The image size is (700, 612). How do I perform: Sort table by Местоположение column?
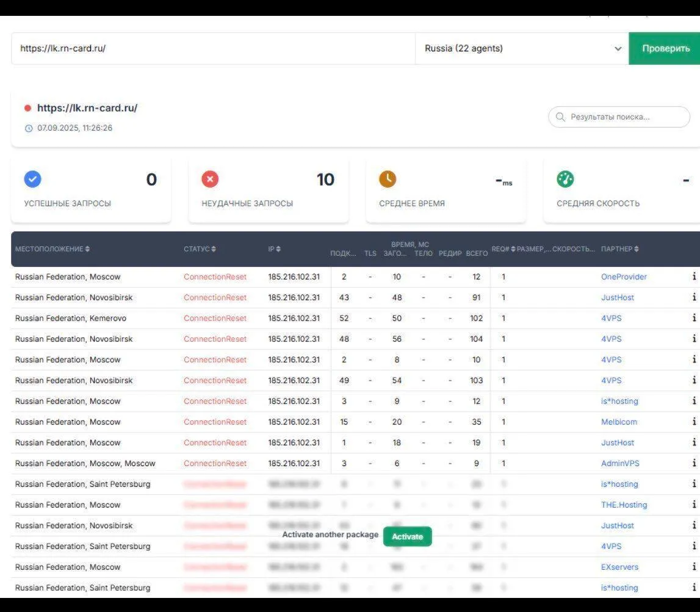click(52, 249)
